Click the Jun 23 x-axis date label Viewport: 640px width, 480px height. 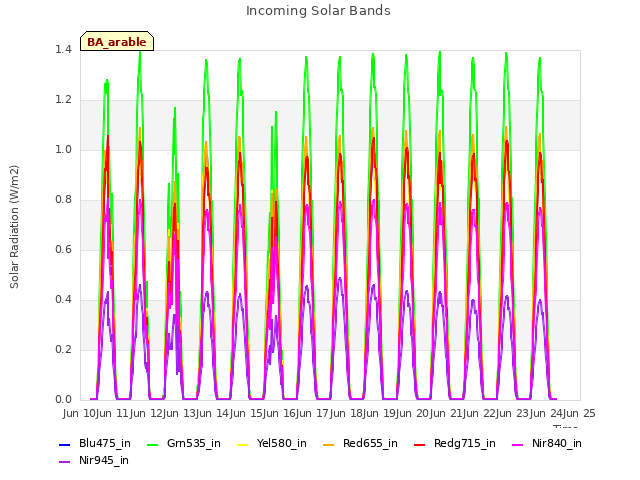pos(513,413)
